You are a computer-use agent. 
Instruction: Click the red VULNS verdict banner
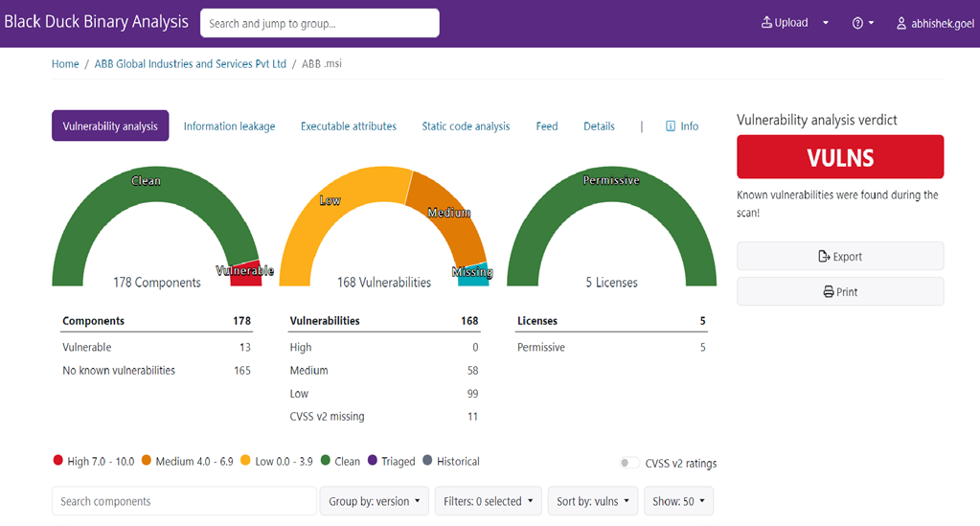pos(840,157)
